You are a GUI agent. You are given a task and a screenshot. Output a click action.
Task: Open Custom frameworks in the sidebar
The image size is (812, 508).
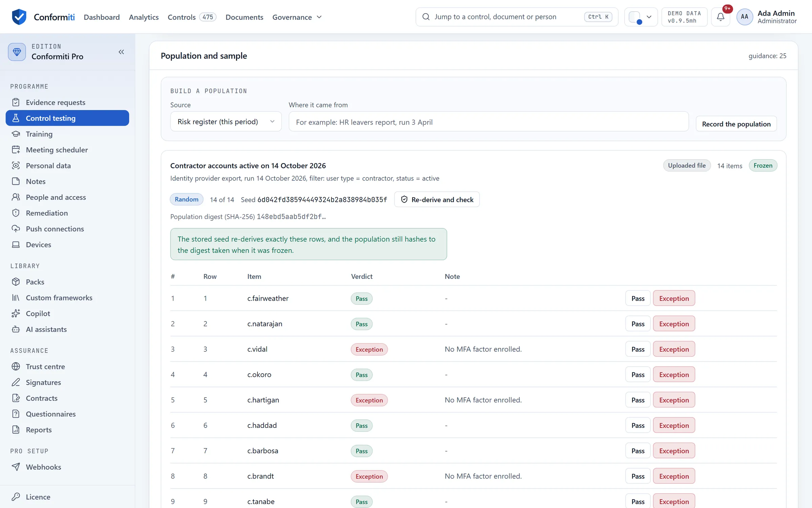[x=67, y=298]
